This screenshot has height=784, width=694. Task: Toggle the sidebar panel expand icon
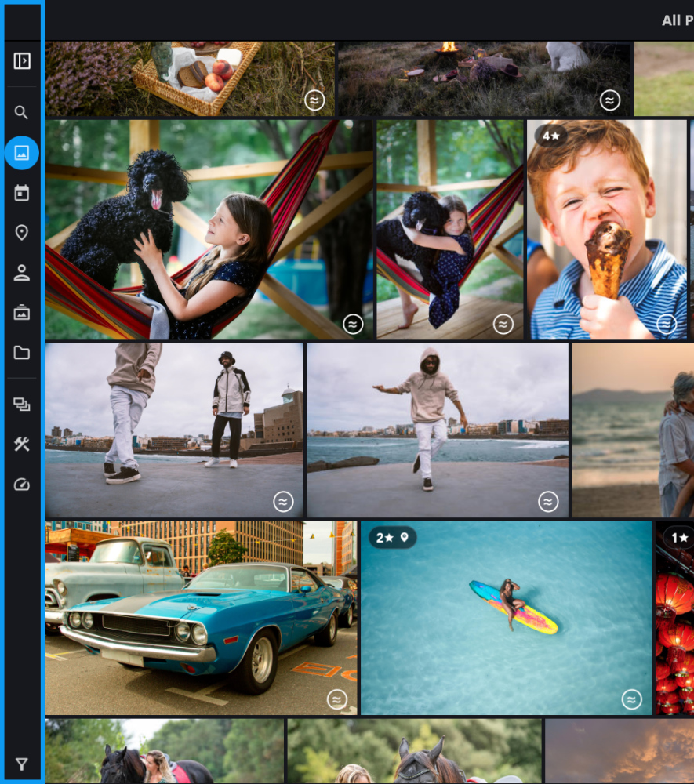coord(21,61)
